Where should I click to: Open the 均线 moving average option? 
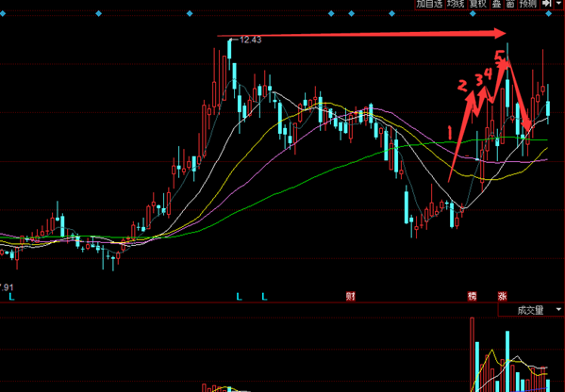(x=456, y=4)
